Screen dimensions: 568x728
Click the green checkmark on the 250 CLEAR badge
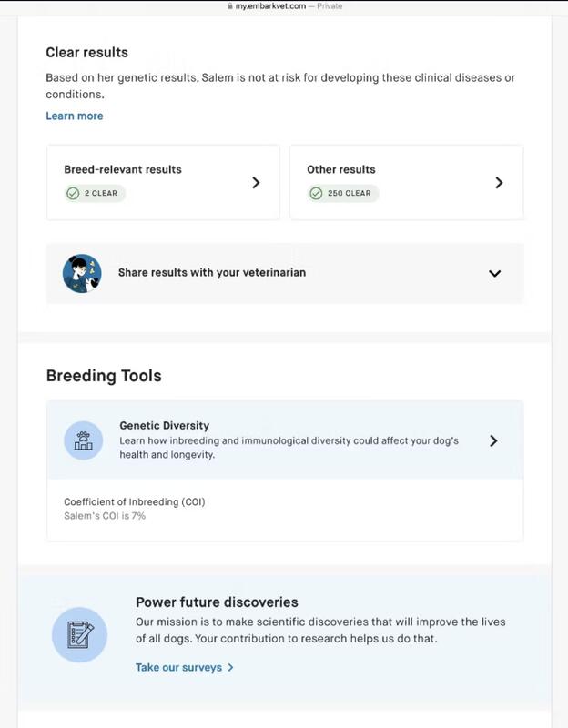point(316,193)
